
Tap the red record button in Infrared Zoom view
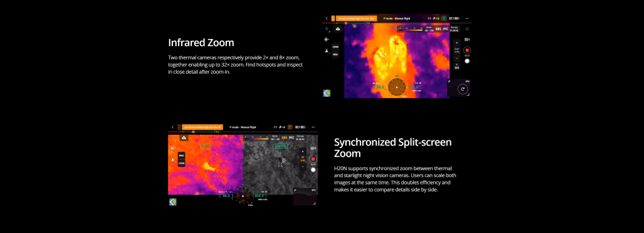click(467, 50)
